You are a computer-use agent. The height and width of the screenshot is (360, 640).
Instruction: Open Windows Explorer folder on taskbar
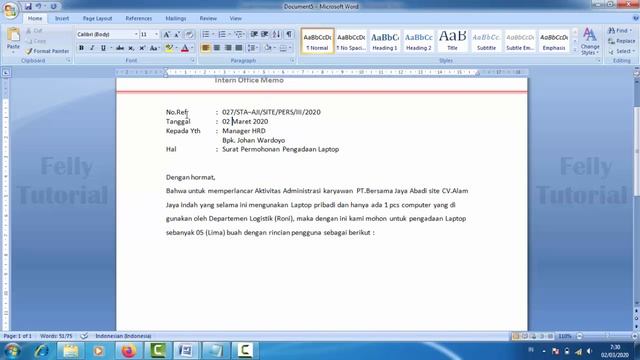(71, 351)
